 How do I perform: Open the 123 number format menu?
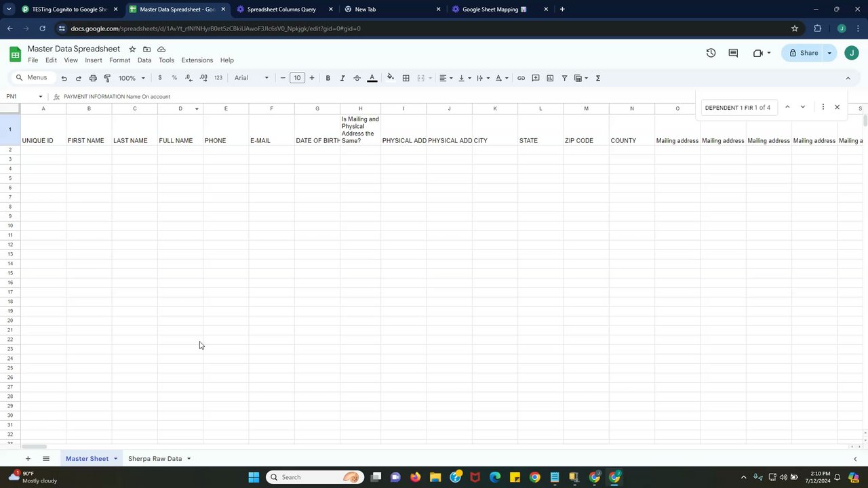tap(218, 78)
